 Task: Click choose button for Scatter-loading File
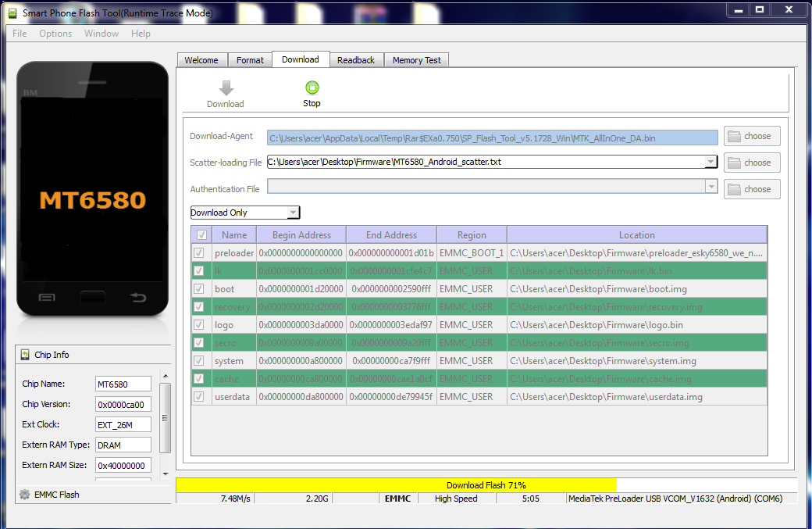pos(752,163)
